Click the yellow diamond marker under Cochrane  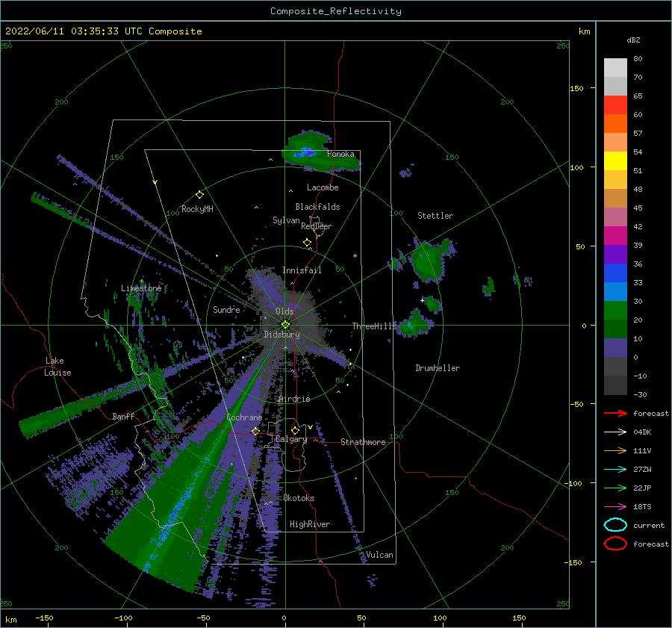pos(255,431)
